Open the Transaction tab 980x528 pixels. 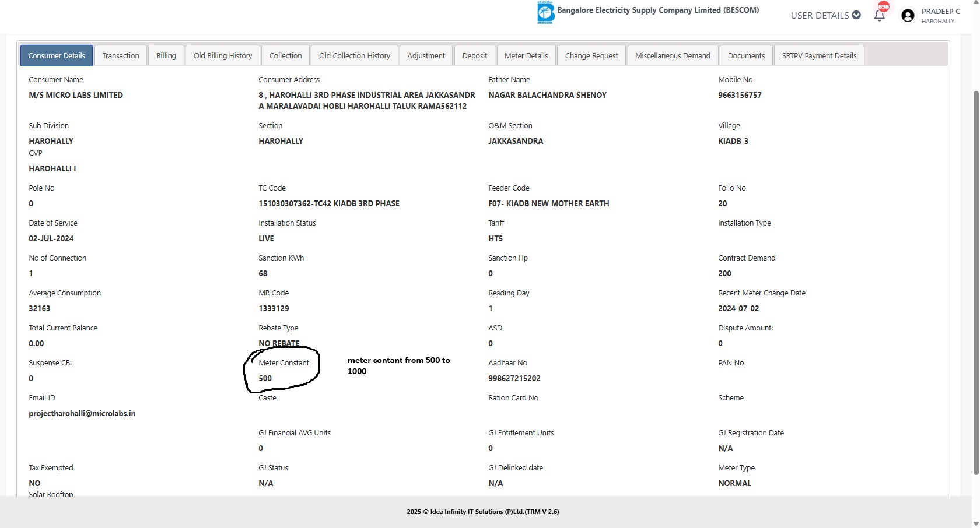click(x=121, y=55)
